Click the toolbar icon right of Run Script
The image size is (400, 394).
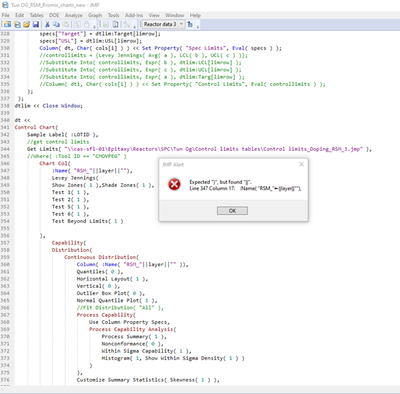point(115,24)
